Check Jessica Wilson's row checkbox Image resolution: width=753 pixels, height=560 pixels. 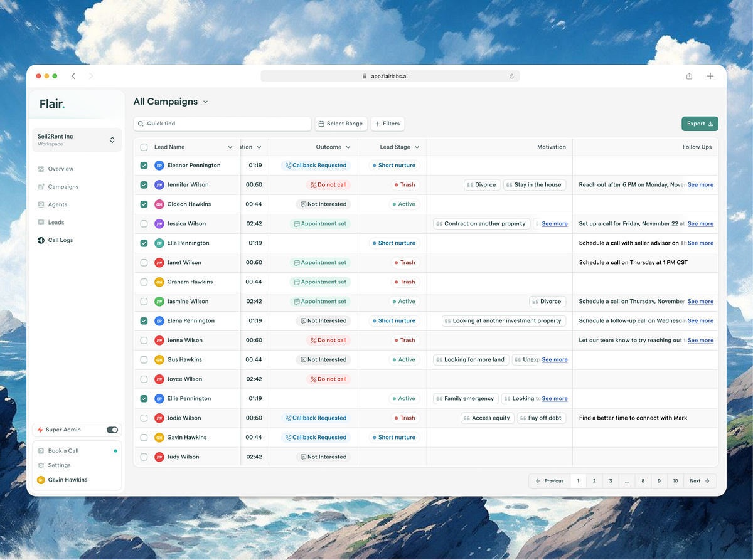coord(144,224)
